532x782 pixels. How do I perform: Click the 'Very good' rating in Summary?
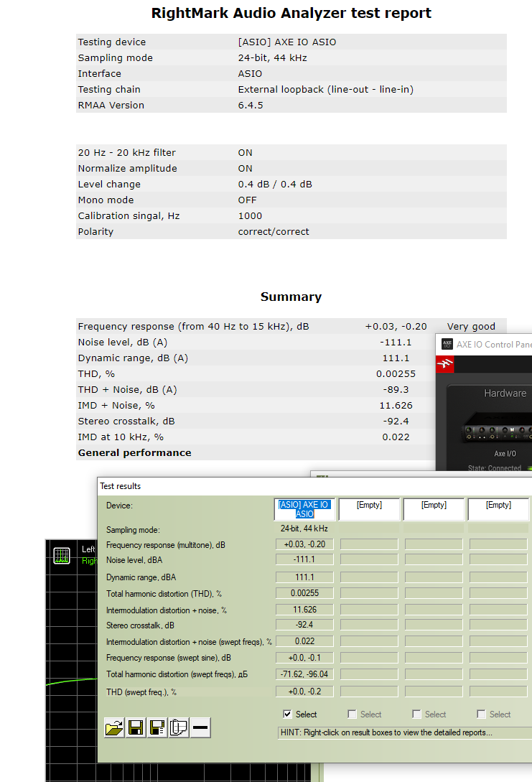coord(471,326)
